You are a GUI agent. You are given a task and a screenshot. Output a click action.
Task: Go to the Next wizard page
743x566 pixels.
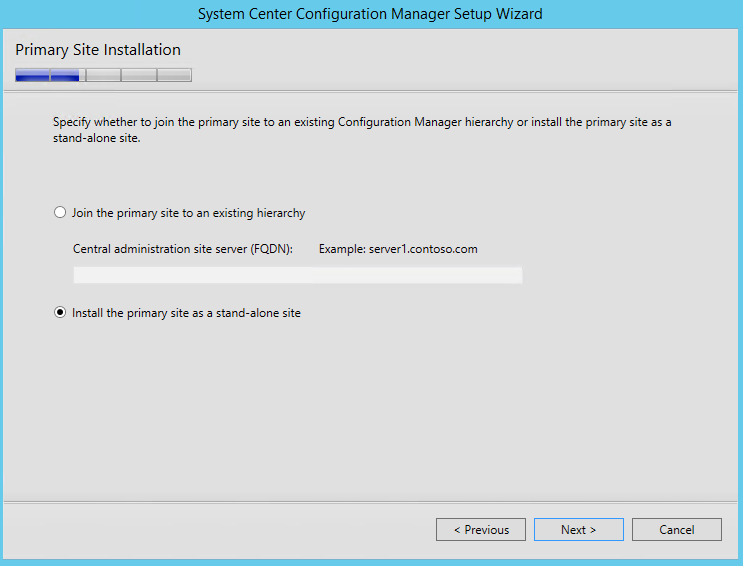(579, 529)
